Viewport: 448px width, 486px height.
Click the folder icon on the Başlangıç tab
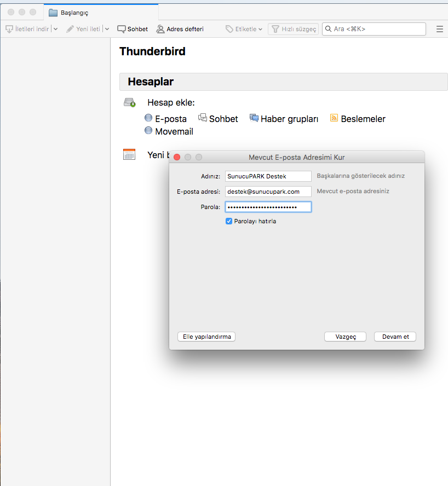click(53, 13)
